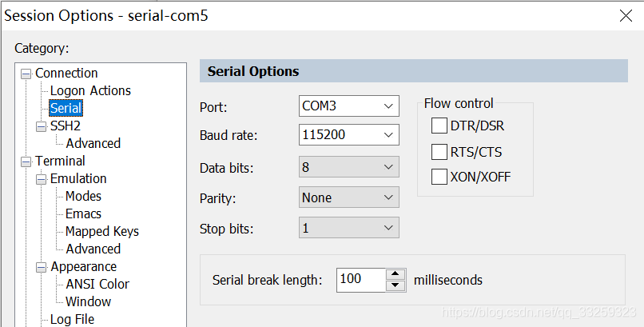Collapse the SSH2 tree node

point(42,126)
